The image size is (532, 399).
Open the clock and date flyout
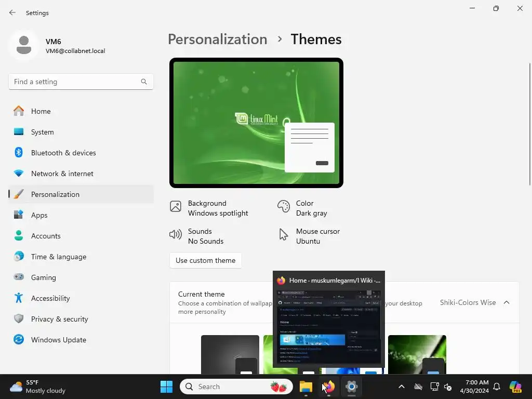click(x=474, y=387)
